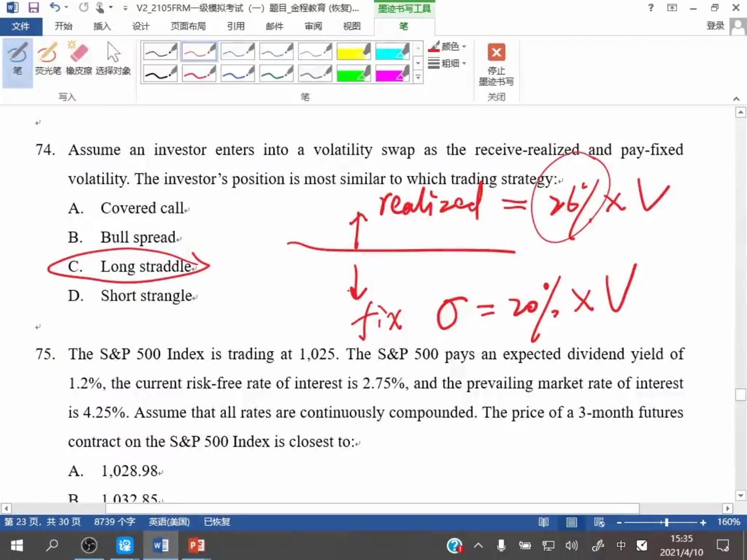Open PowerPoint from the taskbar

pyautogui.click(x=196, y=545)
